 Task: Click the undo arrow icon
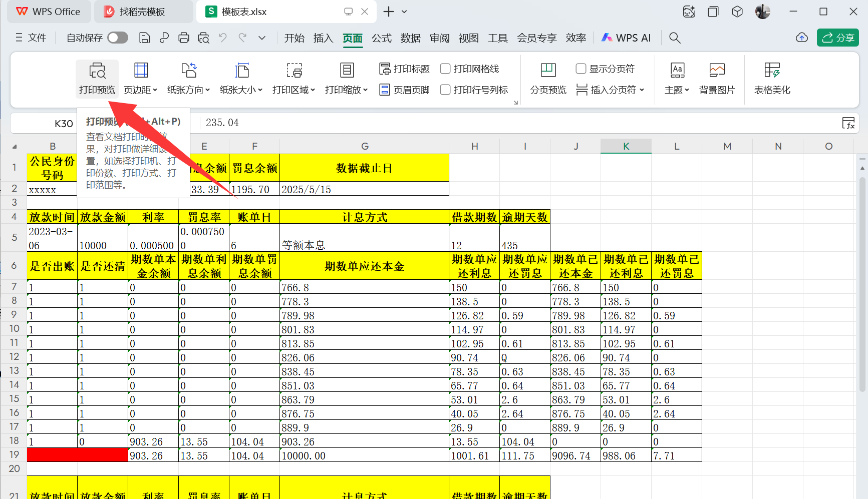[x=223, y=38]
